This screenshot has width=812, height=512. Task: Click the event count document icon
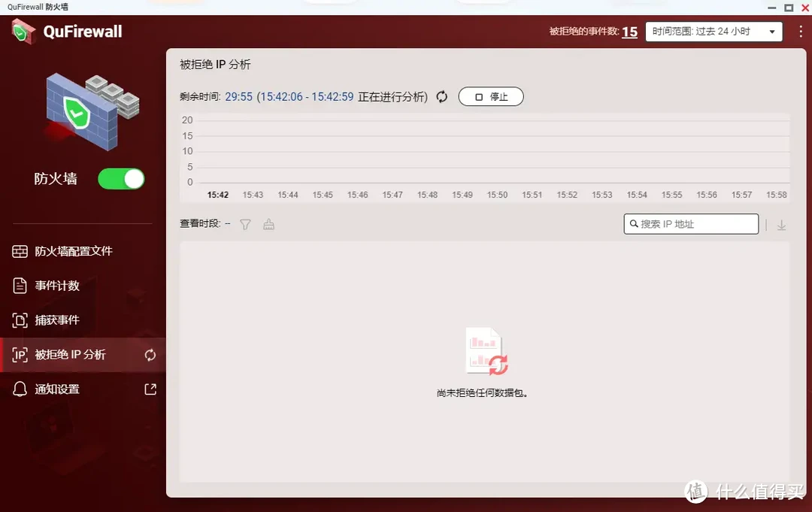click(x=20, y=286)
